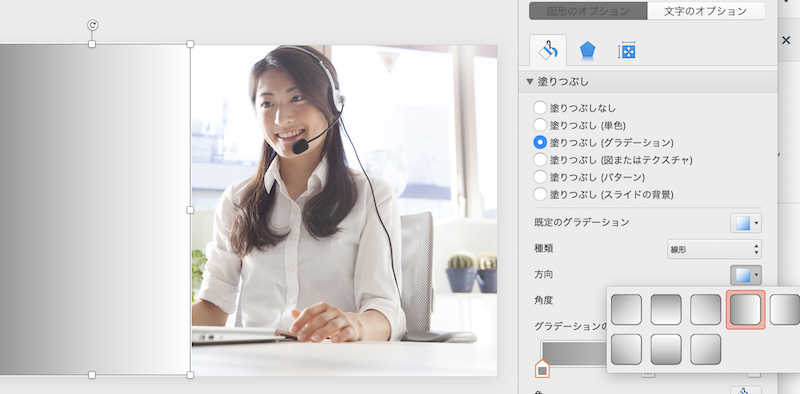The height and width of the screenshot is (394, 800).
Task: Open the 種類 dropdown showing 線形
Action: (x=714, y=249)
